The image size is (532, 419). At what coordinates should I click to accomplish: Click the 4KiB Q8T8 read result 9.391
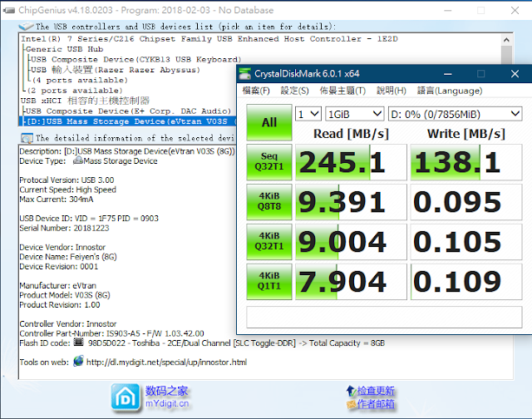coord(351,202)
